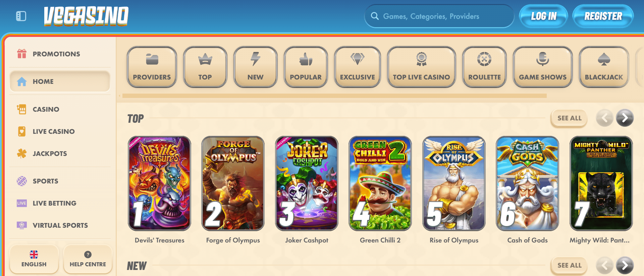Open the Blackjack spade category
This screenshot has height=276, width=644.
tap(604, 67)
